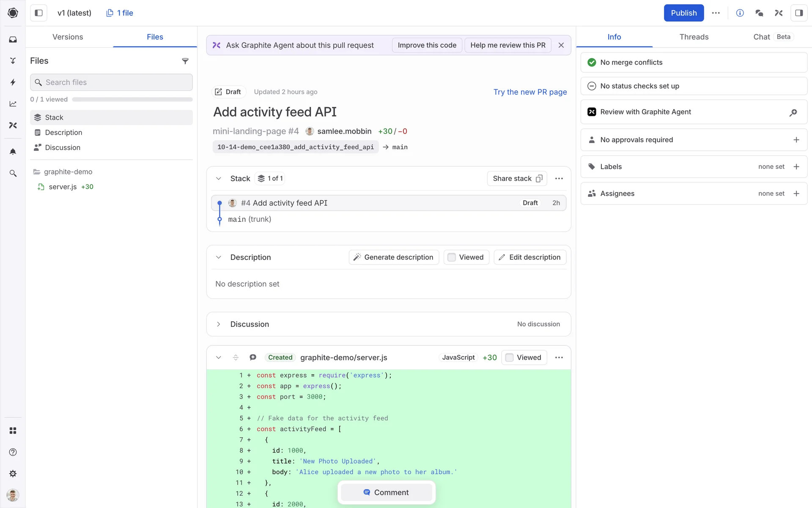
Task: Click the notifications bell sidebar icon
Action: tap(13, 152)
